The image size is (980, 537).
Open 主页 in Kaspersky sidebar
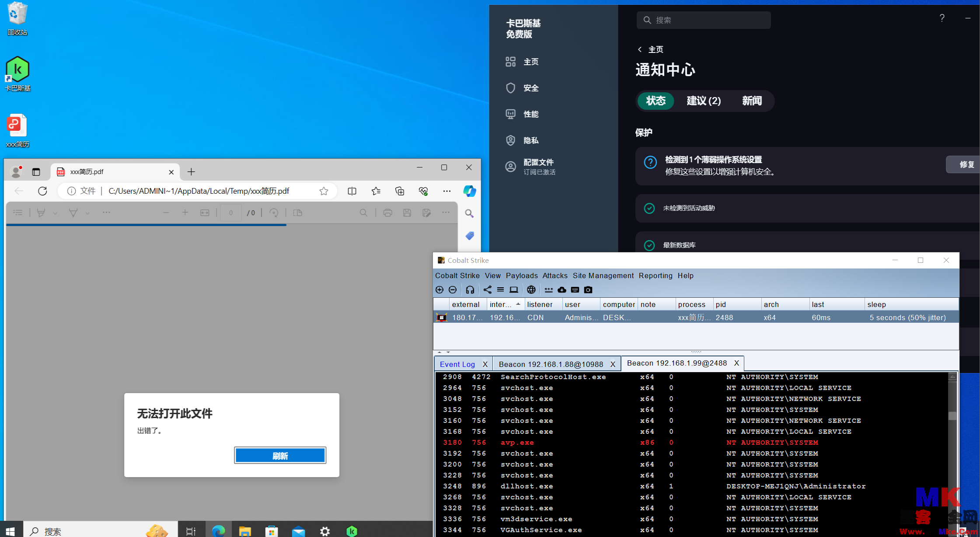(x=522, y=62)
